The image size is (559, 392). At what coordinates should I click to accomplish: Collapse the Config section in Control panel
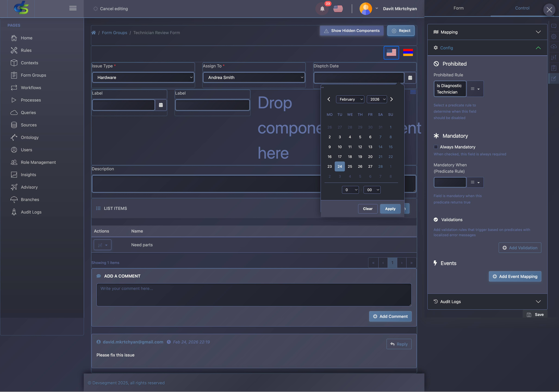pos(538,48)
